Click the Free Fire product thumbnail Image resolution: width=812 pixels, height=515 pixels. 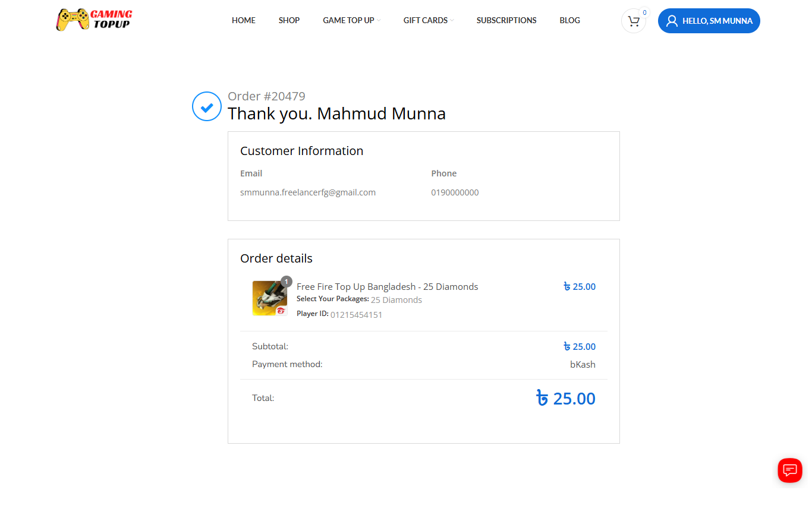[x=270, y=298]
